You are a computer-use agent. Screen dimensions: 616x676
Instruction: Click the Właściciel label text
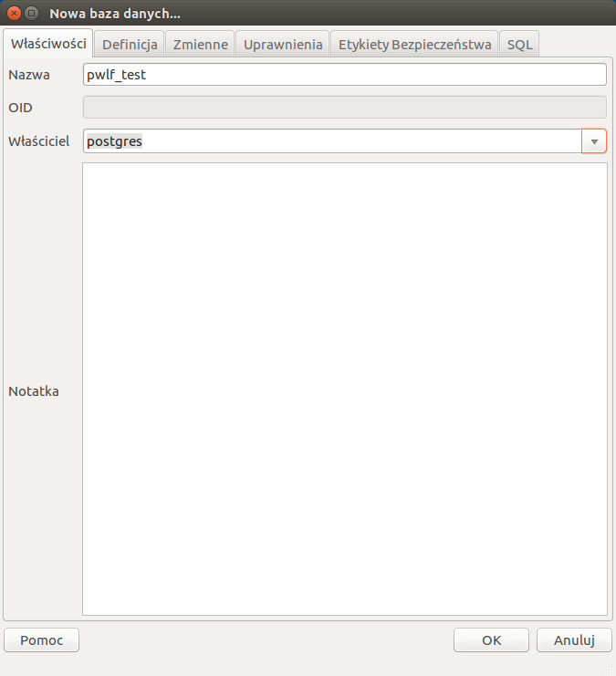[x=38, y=141]
